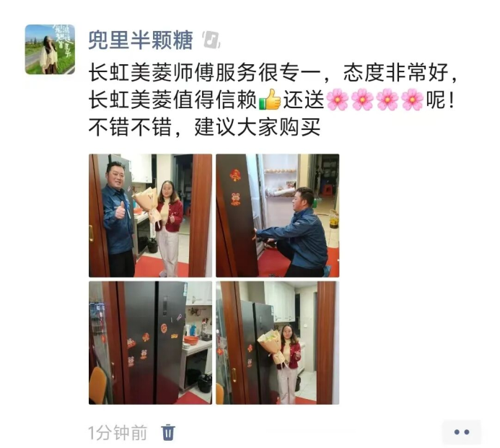The image size is (500, 448).
Task: View the photo of the fridge with red stickers
Action: click(150, 343)
